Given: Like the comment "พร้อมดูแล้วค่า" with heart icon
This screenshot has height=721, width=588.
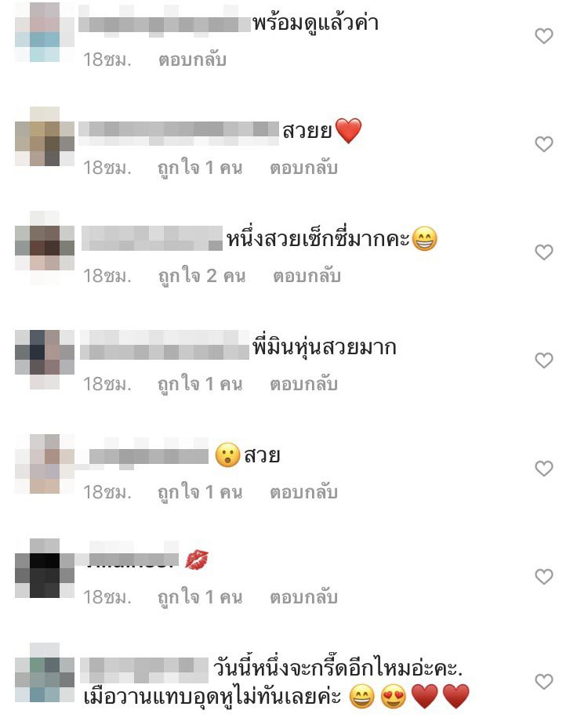Looking at the screenshot, I should [543, 36].
